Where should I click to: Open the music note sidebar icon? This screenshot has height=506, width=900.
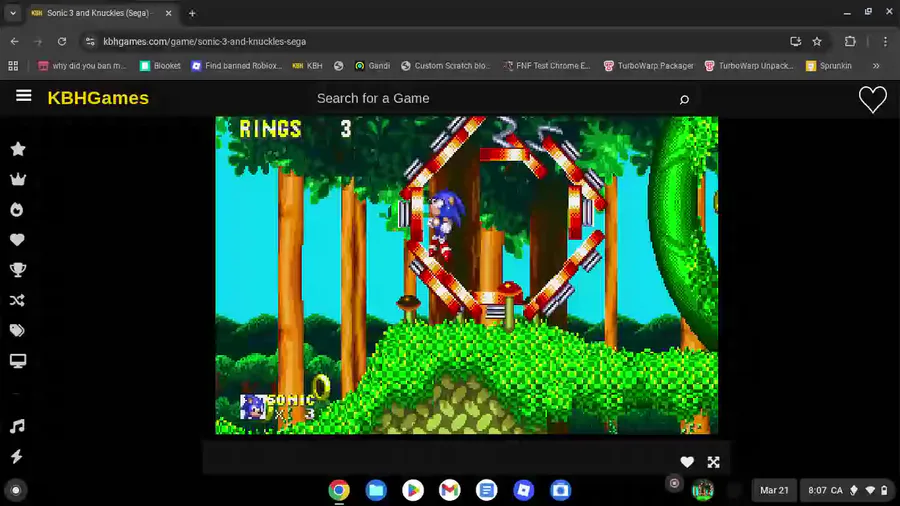[17, 426]
